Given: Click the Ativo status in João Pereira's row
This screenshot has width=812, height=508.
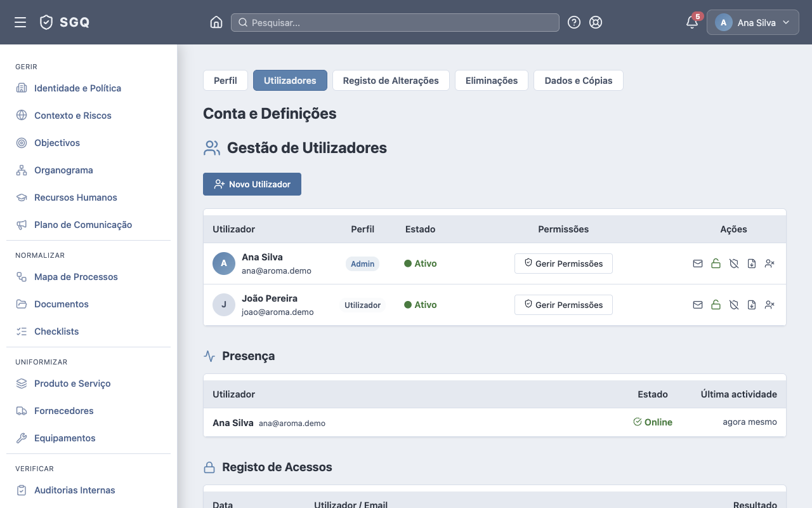Looking at the screenshot, I should (421, 305).
